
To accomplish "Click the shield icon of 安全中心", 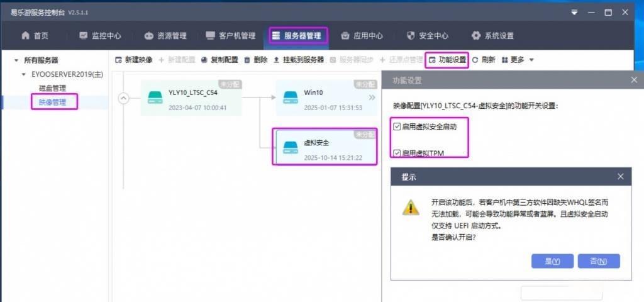I will (410, 36).
